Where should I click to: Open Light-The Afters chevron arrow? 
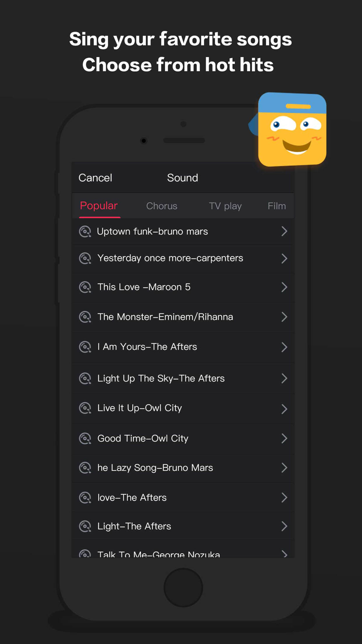[284, 526]
